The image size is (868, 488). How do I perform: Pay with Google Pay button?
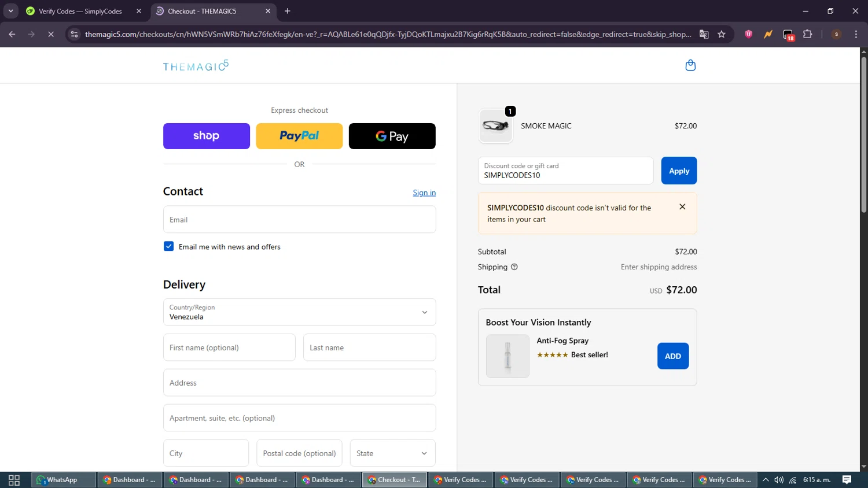tap(392, 136)
